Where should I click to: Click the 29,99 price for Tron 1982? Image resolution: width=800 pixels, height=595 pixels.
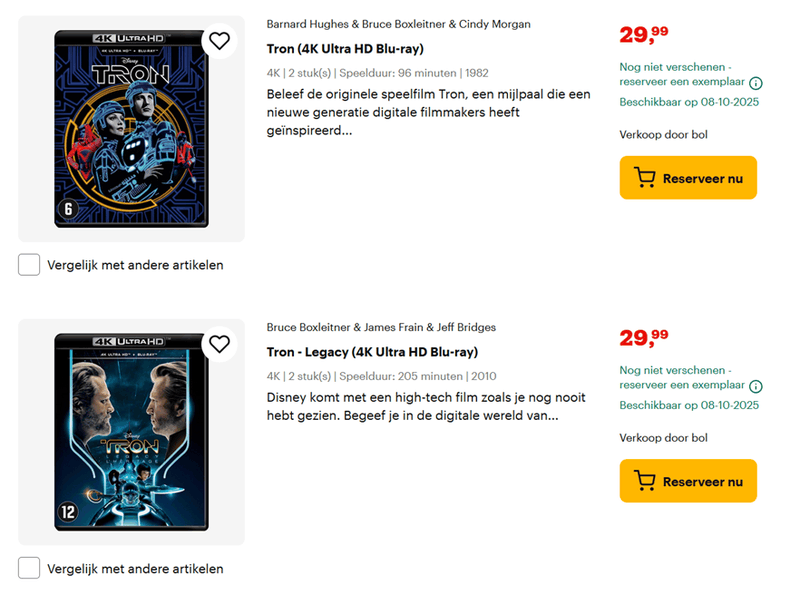pos(644,35)
